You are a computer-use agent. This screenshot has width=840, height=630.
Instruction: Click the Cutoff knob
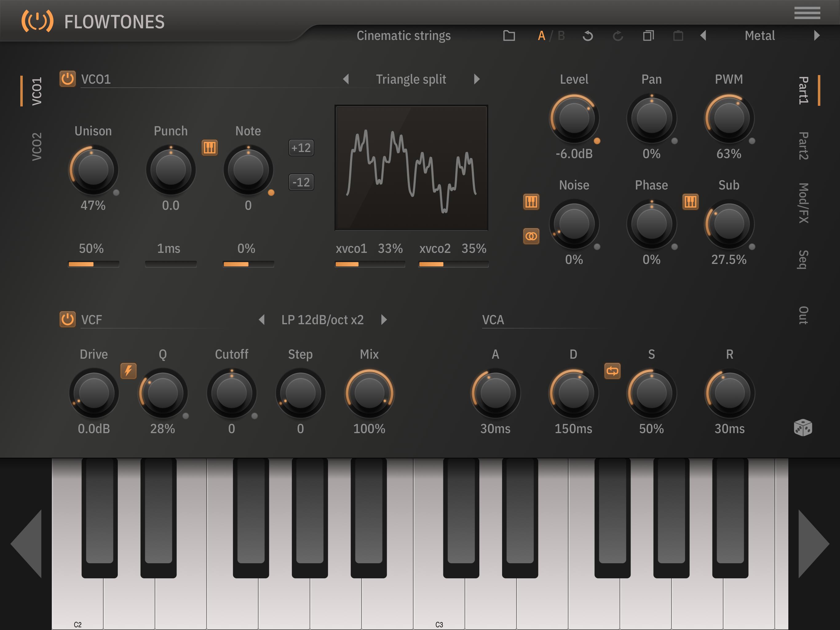(x=232, y=393)
